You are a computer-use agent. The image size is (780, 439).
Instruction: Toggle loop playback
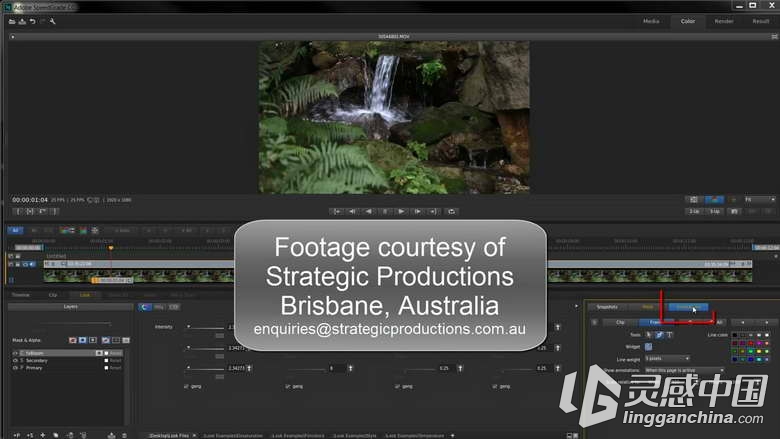point(451,211)
